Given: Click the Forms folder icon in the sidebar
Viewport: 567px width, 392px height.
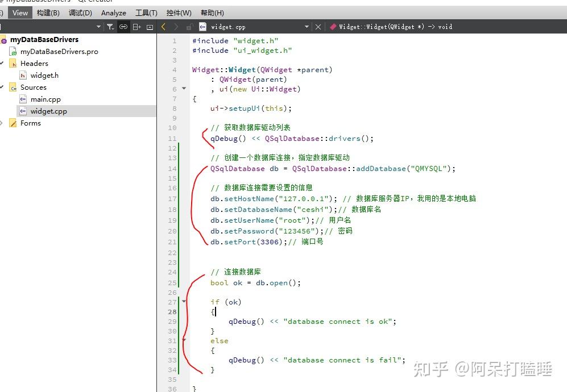Looking at the screenshot, I should click(13, 123).
